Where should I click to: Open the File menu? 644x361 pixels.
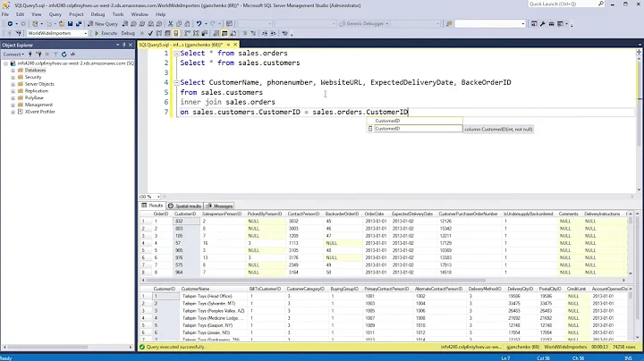[x=5, y=14]
